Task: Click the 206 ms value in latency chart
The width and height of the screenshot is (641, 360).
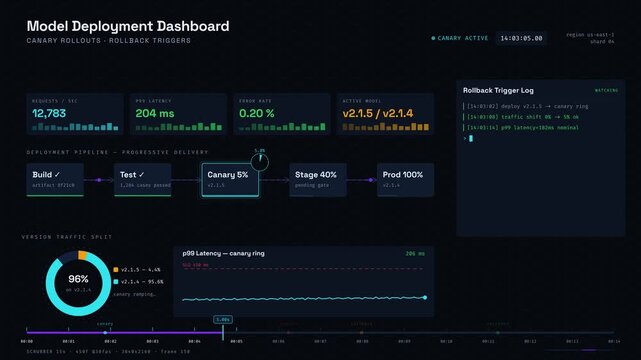Action: [415, 254]
